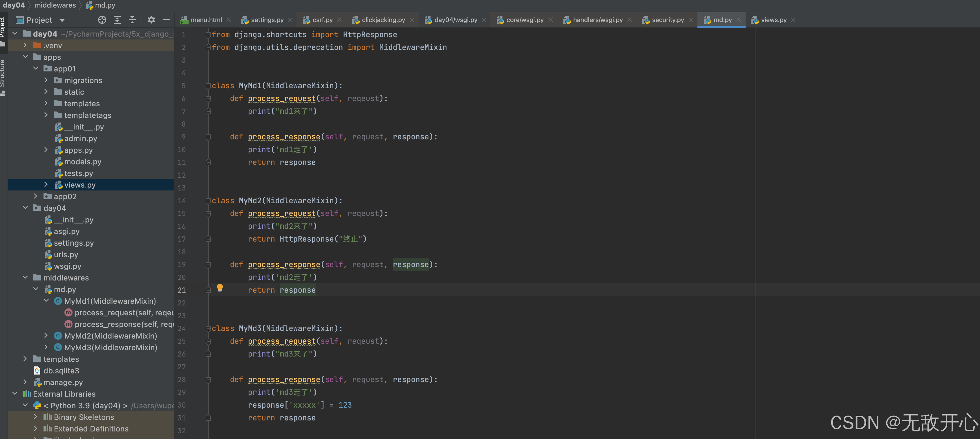Close the security.py tab
This screenshot has height=439, width=980.
coord(691,20)
